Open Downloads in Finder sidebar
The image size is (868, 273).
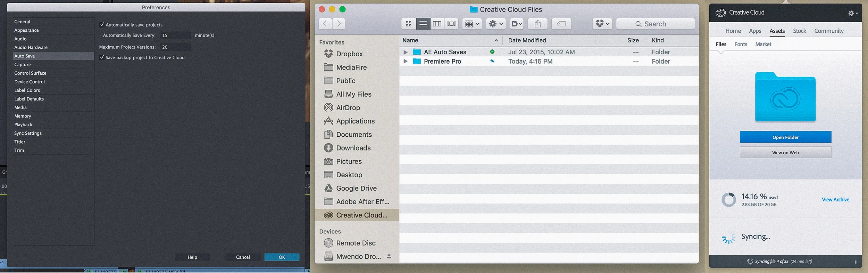click(x=357, y=148)
